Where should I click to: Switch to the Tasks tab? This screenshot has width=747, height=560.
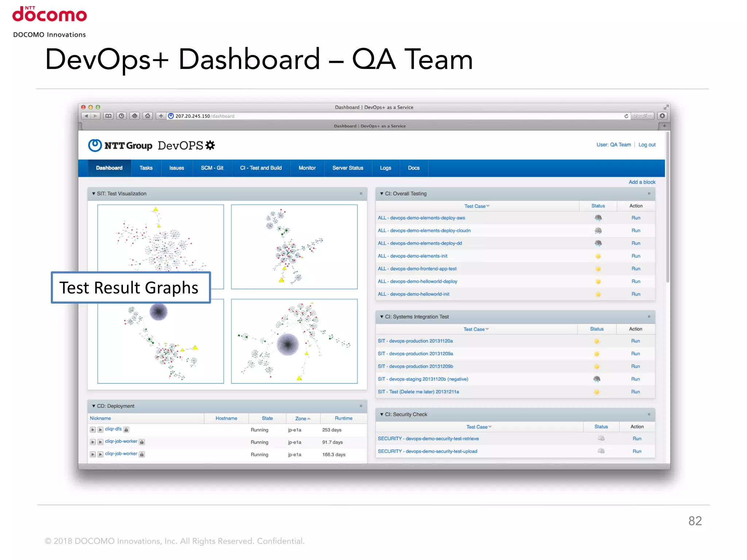coord(146,168)
